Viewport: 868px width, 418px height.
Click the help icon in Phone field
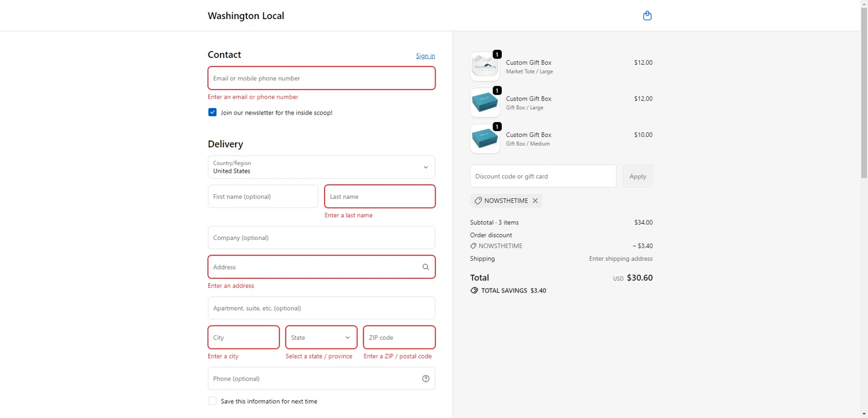point(426,379)
